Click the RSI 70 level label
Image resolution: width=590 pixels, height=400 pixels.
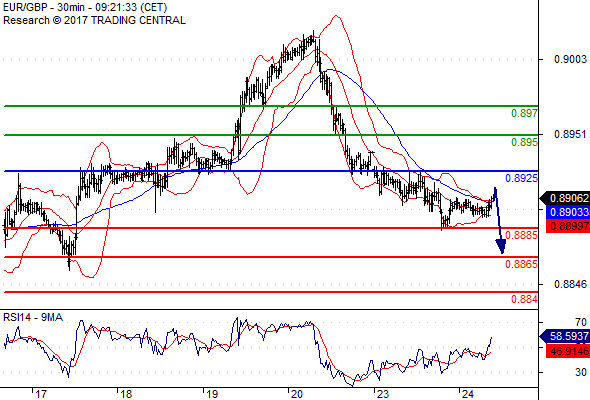(581, 322)
